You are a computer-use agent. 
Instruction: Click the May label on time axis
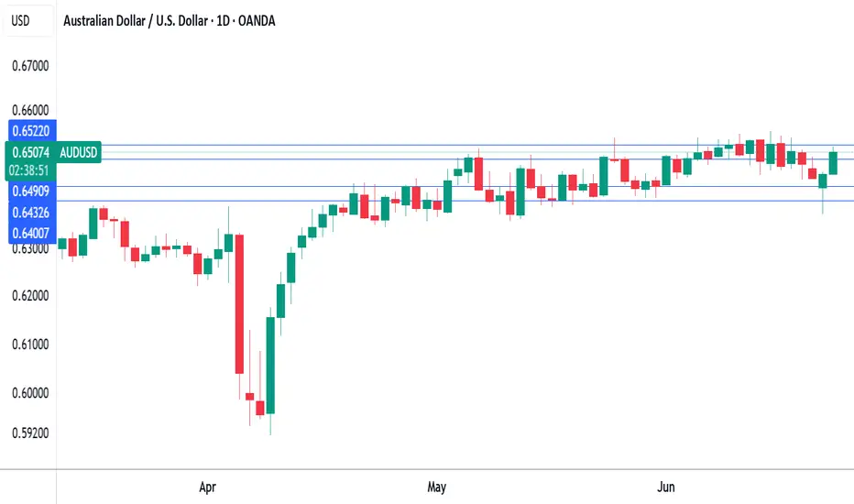[436, 487]
